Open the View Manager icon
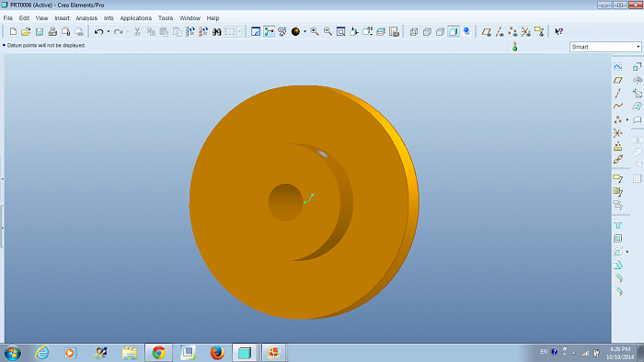Image resolution: width=644 pixels, height=362 pixels. [394, 31]
